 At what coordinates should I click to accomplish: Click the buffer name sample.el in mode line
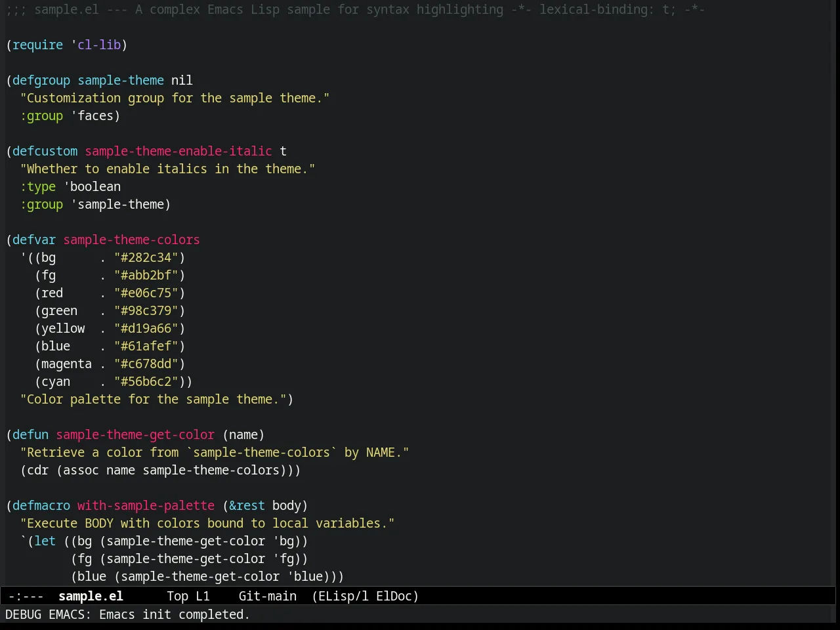pyautogui.click(x=91, y=596)
